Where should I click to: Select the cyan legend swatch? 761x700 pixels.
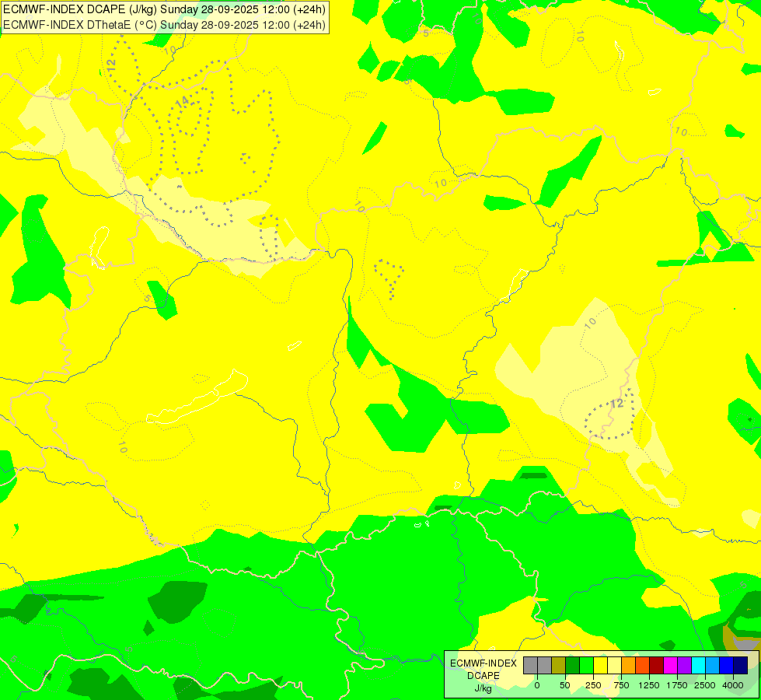coord(698,666)
